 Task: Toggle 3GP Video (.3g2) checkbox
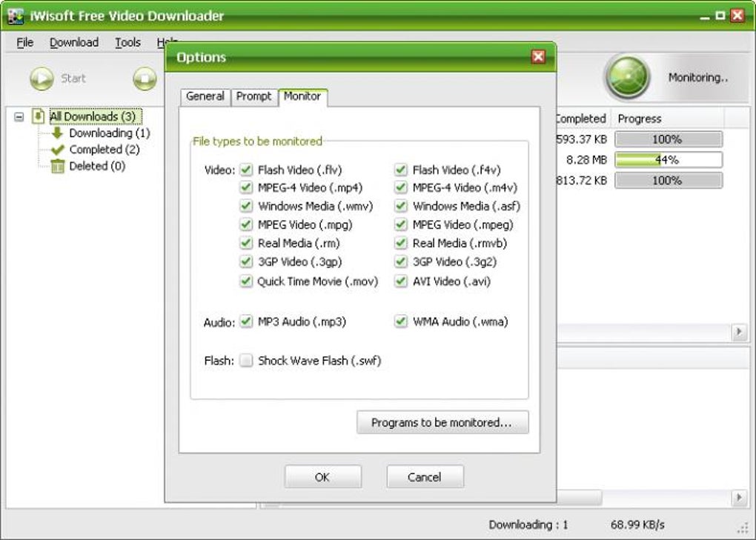(401, 261)
